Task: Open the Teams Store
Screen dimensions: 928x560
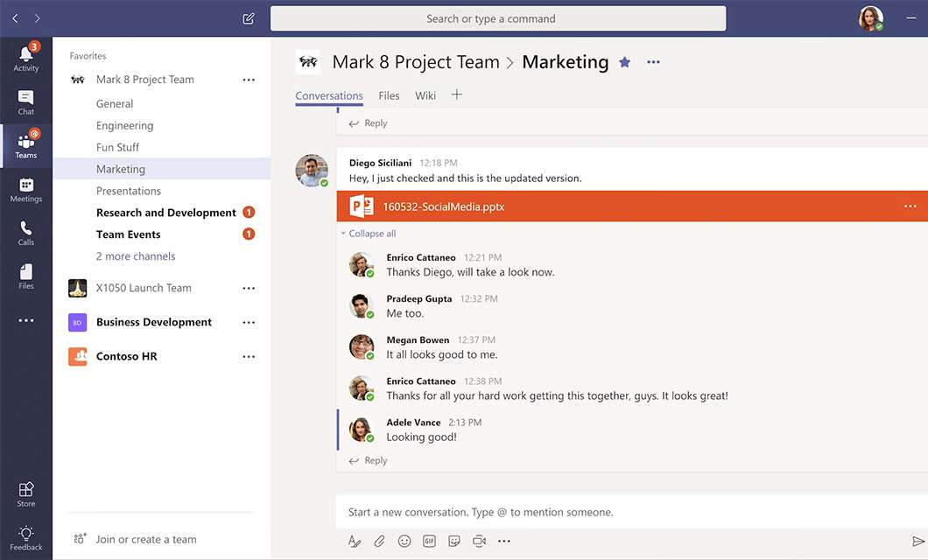Action: click(25, 492)
